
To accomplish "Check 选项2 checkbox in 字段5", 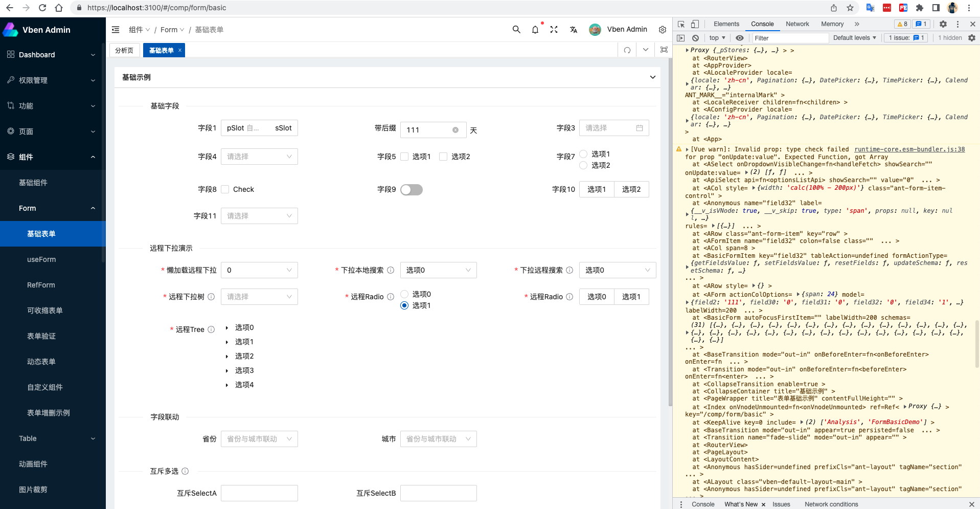I will coord(443,157).
